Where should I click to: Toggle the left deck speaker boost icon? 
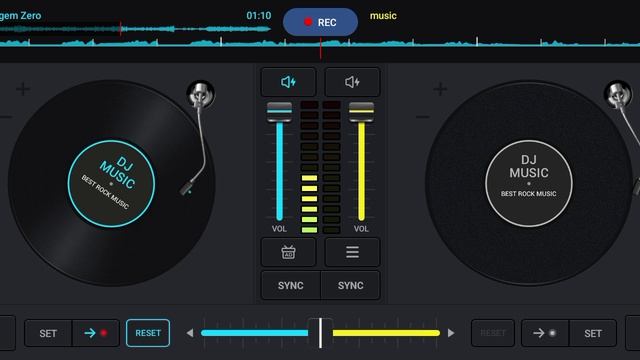288,82
